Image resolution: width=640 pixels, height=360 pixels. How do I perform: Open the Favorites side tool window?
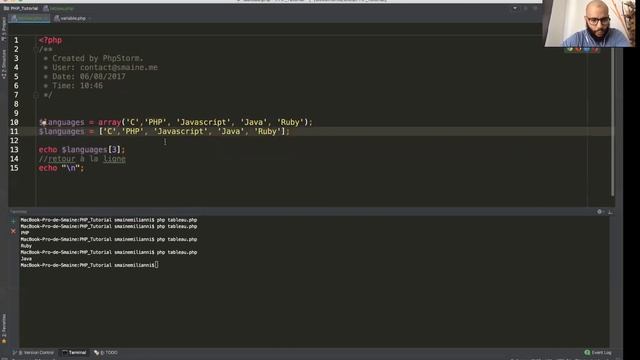4,329
